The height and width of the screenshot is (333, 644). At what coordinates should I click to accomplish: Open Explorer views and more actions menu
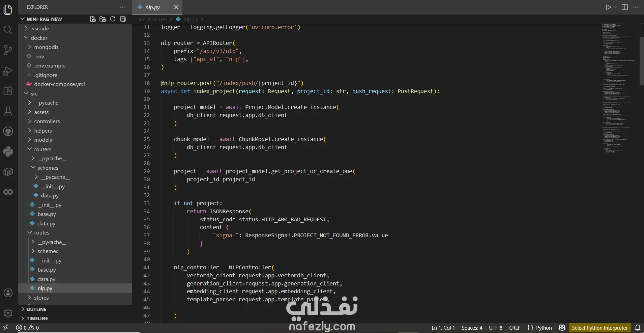point(122,7)
